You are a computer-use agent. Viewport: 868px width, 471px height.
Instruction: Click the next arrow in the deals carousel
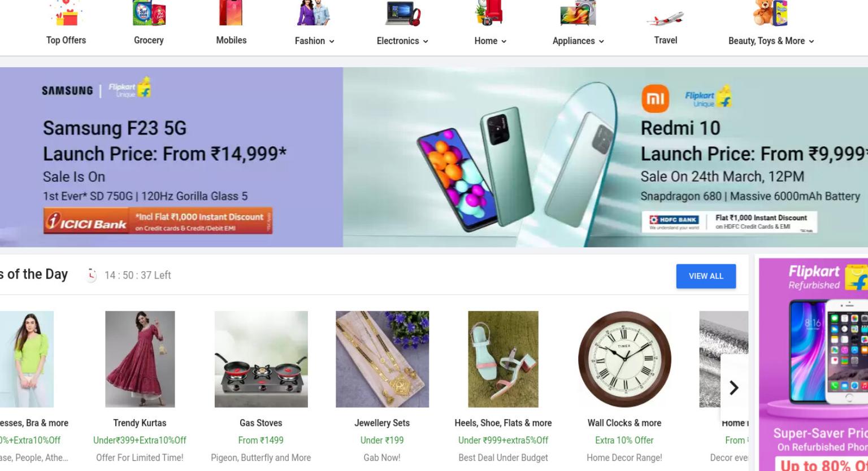pos(734,387)
